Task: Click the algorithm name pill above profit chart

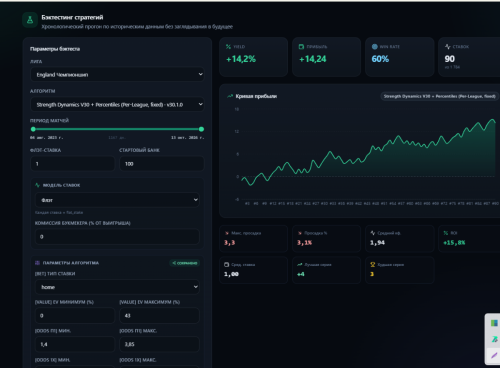Action: (x=440, y=96)
